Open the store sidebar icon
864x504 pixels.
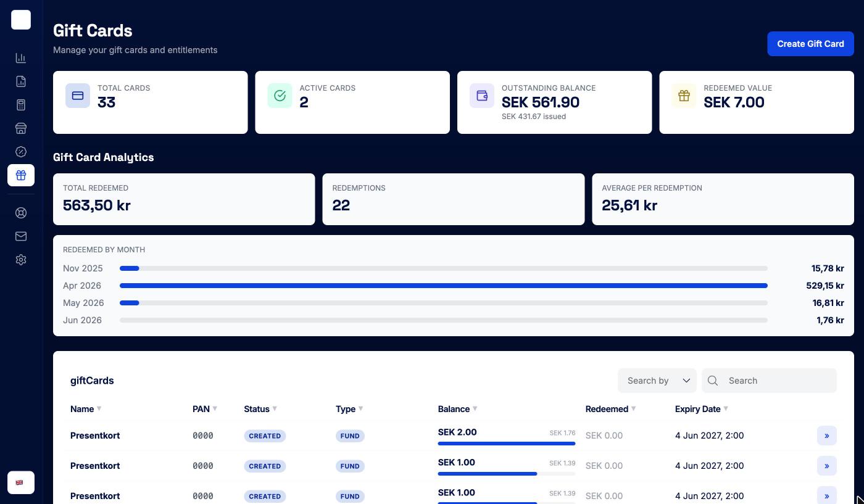click(x=21, y=128)
